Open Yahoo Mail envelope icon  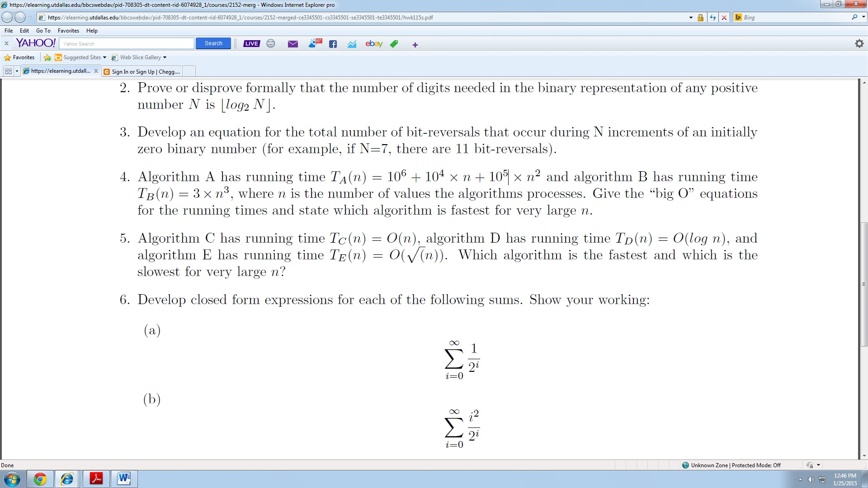[293, 44]
